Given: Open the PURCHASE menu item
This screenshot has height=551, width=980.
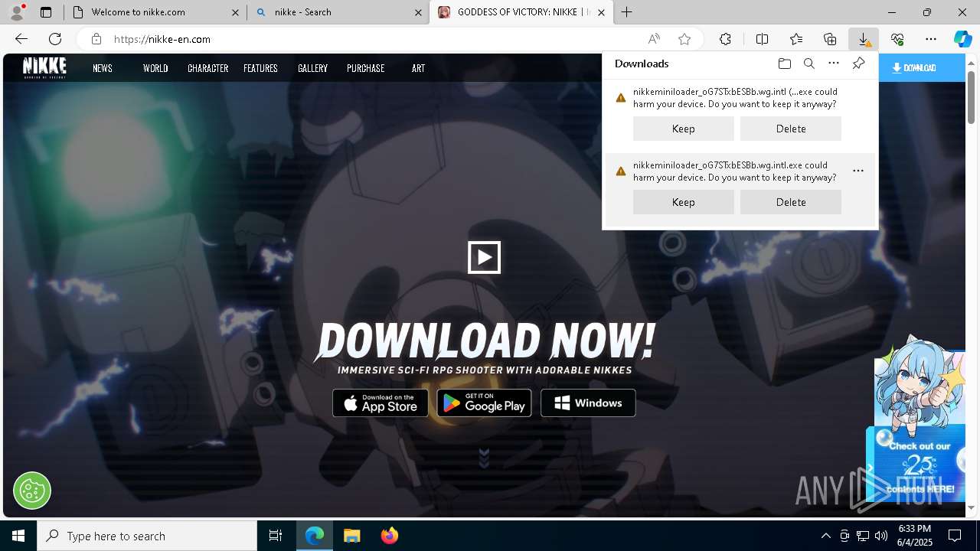Looking at the screenshot, I should click(x=365, y=68).
